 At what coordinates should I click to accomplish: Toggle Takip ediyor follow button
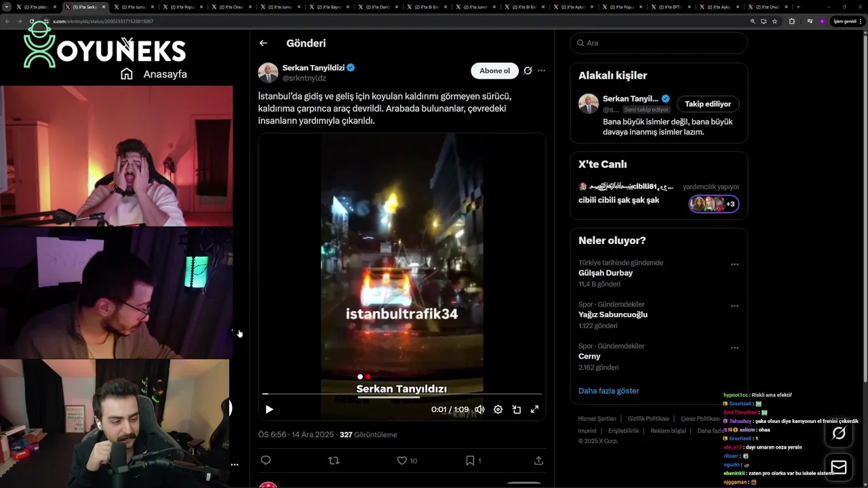(x=708, y=104)
